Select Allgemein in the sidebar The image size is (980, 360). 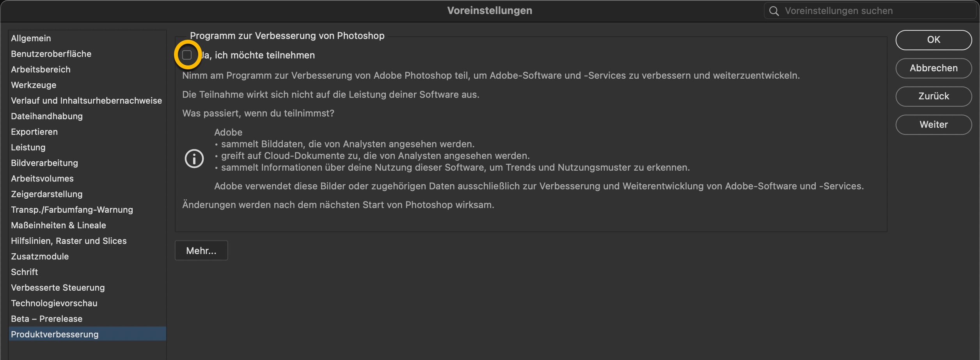coord(31,38)
